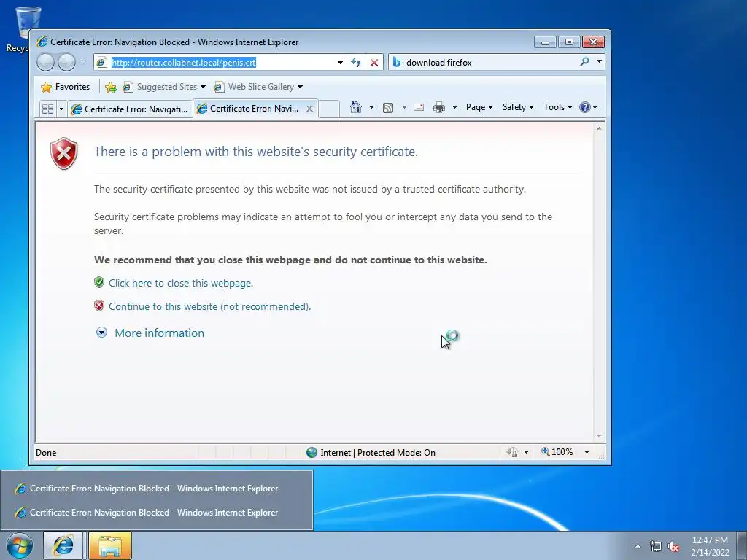The height and width of the screenshot is (560, 747).
Task: Click the red shield icon beside Continue link
Action: [x=99, y=306]
